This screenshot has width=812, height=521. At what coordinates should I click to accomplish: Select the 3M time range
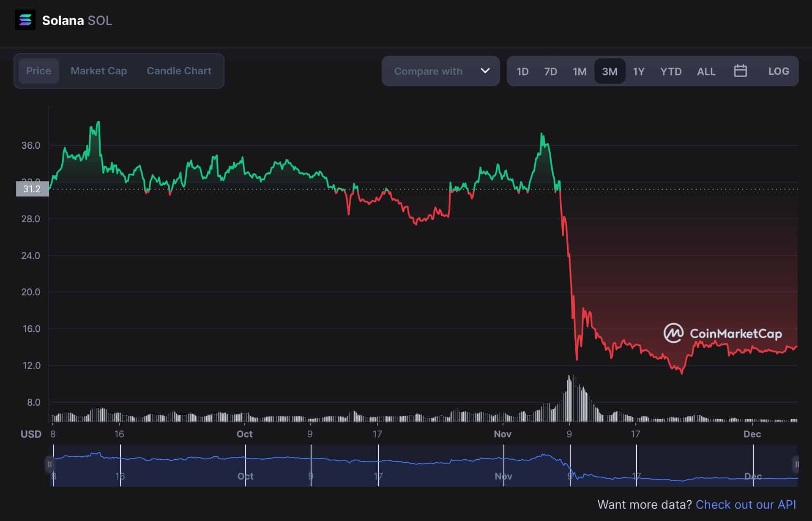(609, 71)
